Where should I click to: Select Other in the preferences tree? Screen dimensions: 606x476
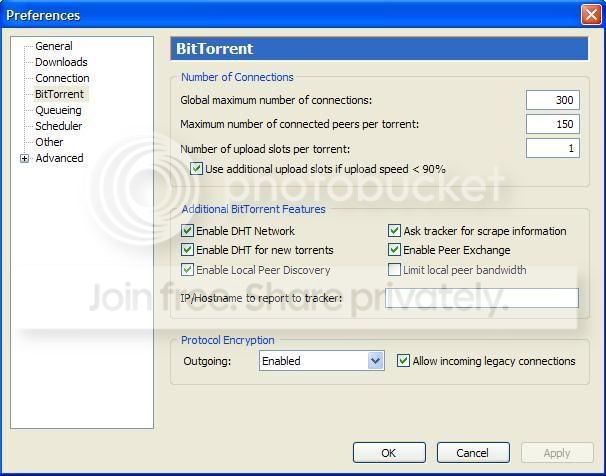pyautogui.click(x=49, y=142)
